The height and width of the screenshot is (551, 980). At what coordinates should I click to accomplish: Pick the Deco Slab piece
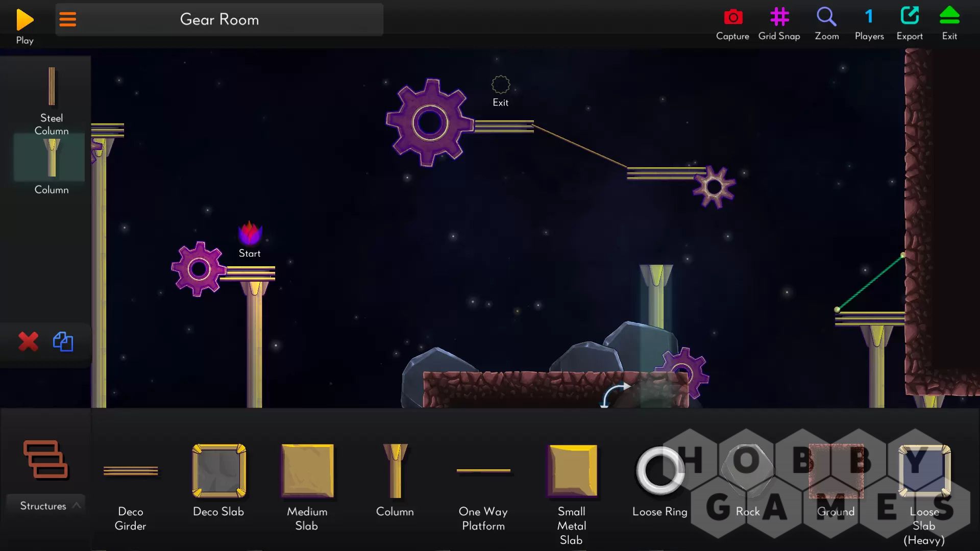click(219, 470)
